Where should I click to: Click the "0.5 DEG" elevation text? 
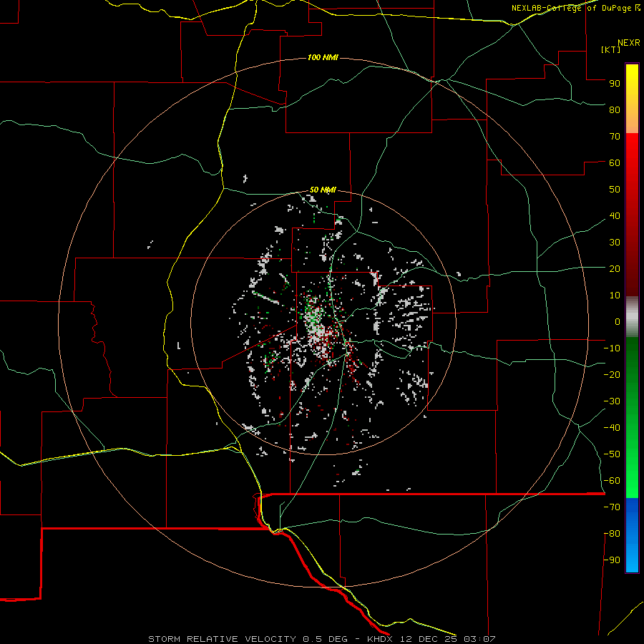point(325,639)
